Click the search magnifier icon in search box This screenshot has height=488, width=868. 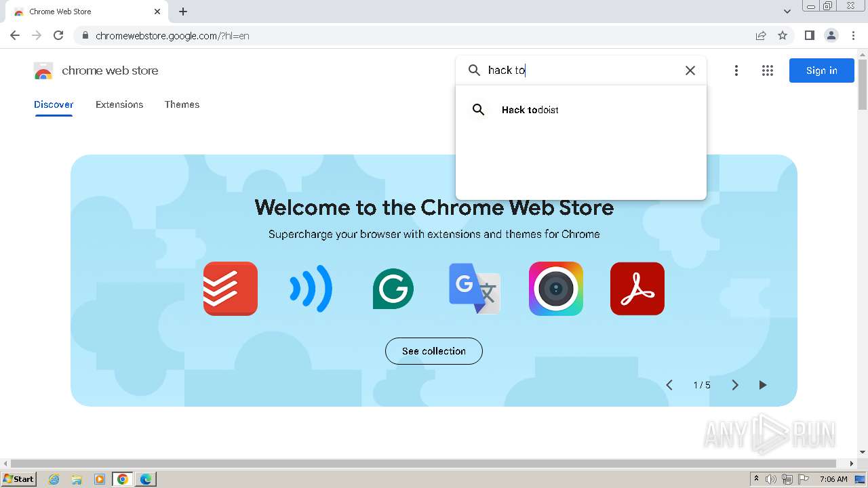[475, 70]
